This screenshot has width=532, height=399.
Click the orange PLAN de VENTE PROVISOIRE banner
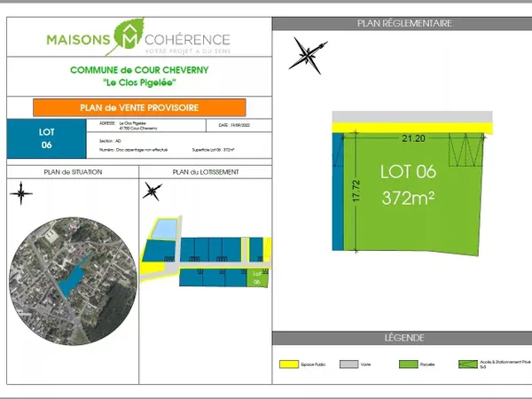pyautogui.click(x=139, y=107)
